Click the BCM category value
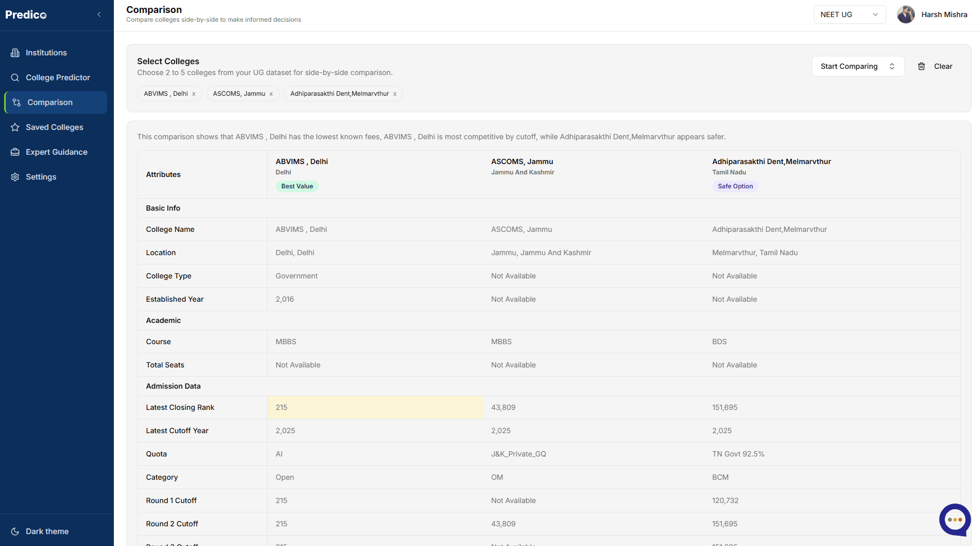This screenshot has height=546, width=980. [x=721, y=477]
